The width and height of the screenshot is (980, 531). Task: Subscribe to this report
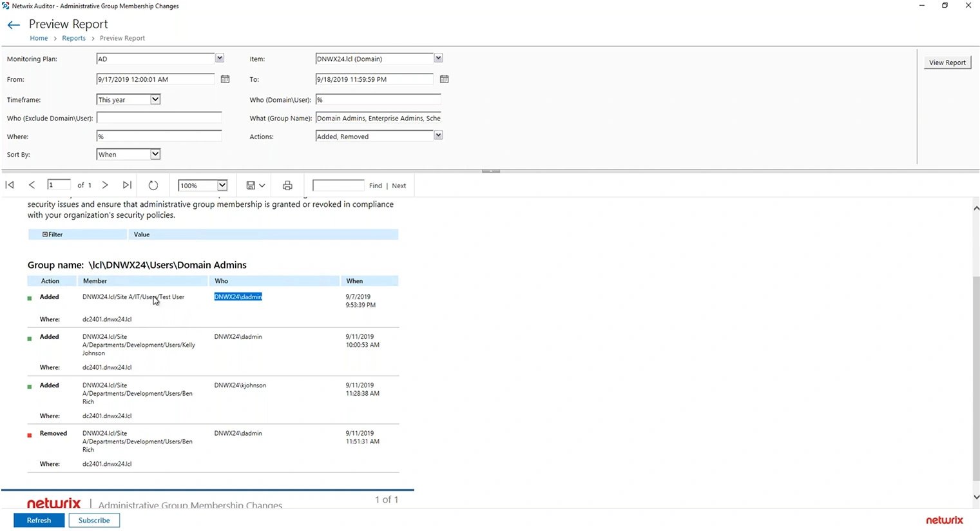pos(94,520)
